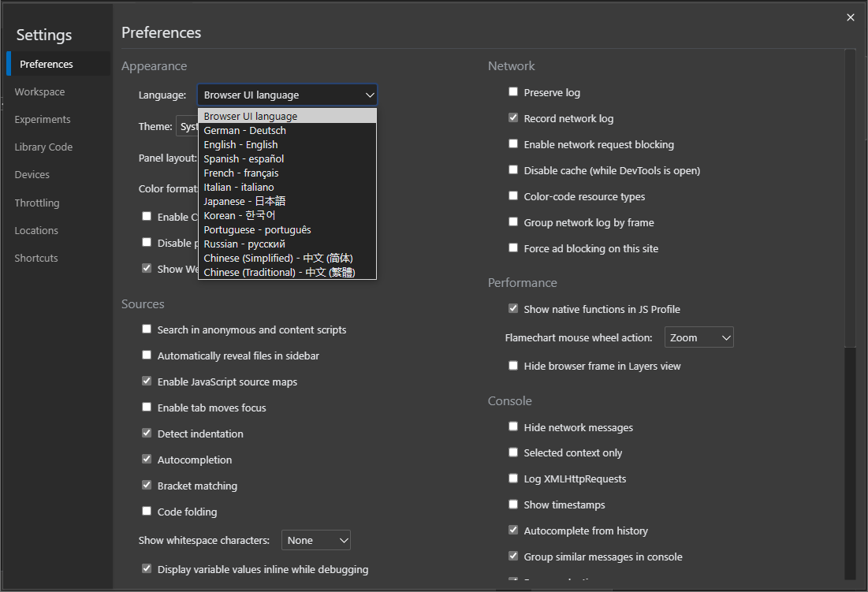Uncheck Autocomplete from history
This screenshot has height=592, width=868.
(513, 530)
